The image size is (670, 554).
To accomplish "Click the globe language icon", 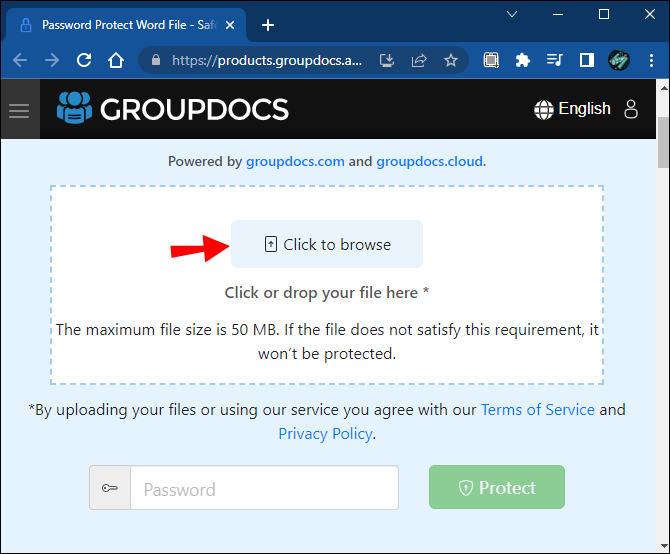I will 544,110.
